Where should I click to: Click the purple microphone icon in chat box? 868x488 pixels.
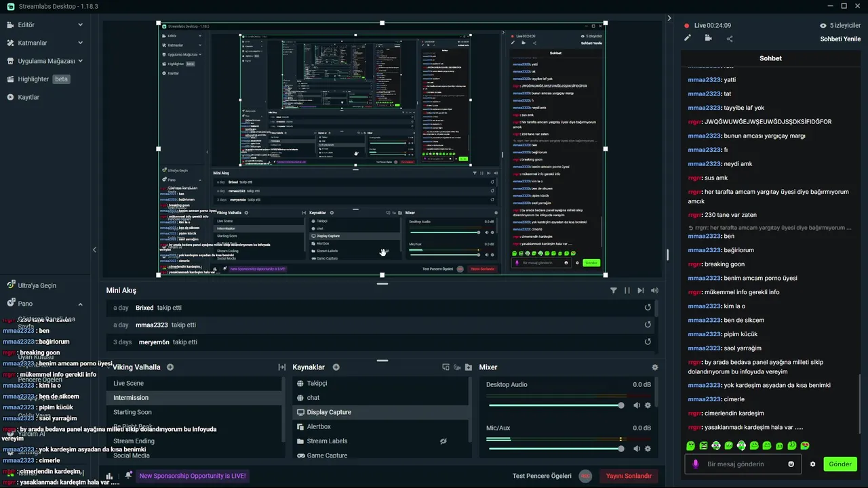[695, 464]
